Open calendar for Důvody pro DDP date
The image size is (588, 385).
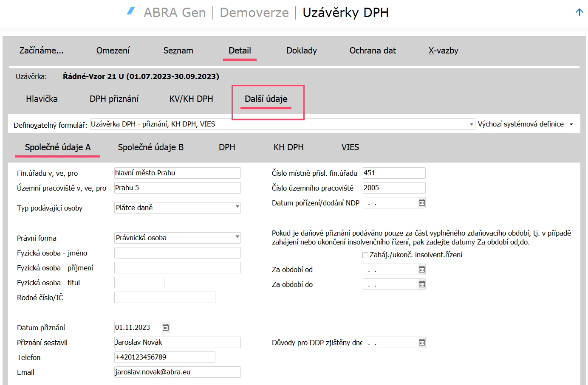pos(421,343)
